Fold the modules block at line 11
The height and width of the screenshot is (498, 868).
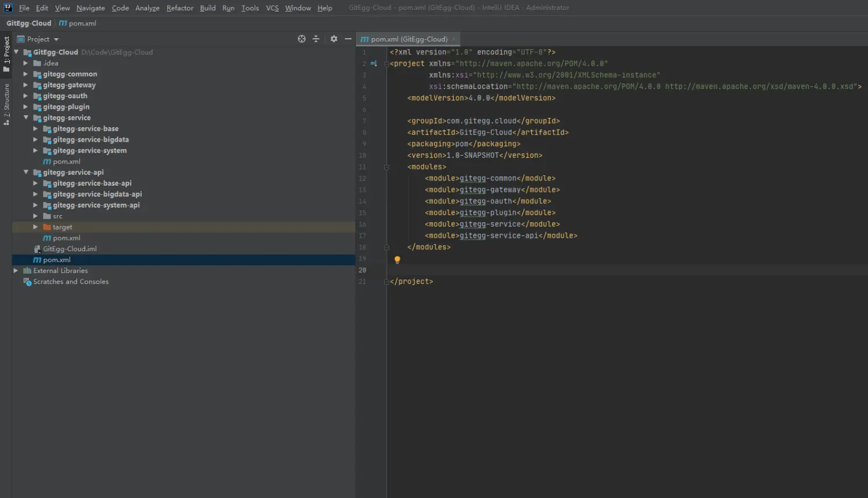coord(387,167)
